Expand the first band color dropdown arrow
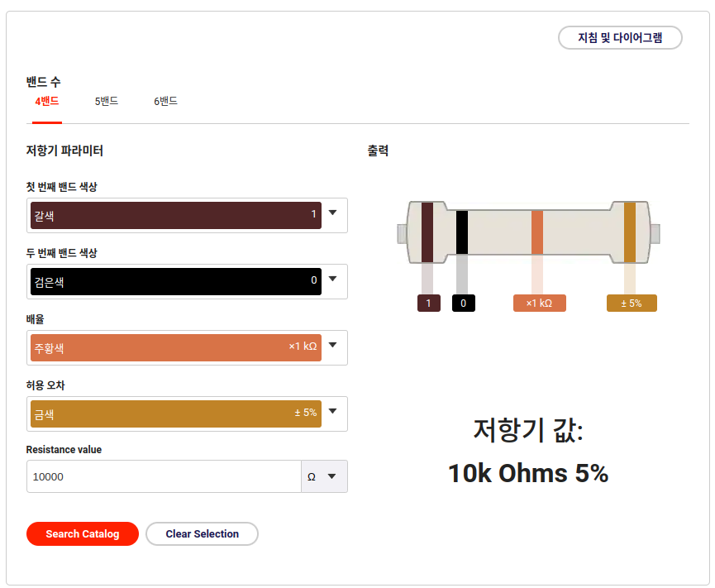 333,213
